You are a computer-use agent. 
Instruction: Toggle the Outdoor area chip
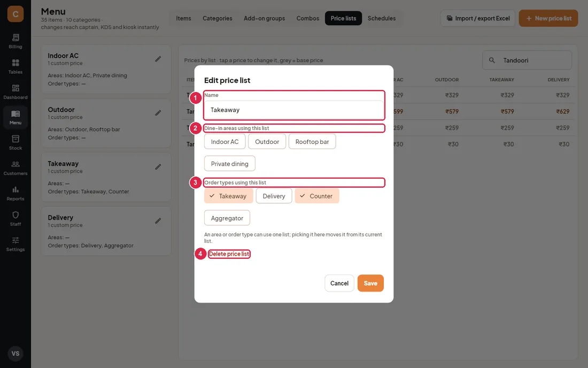pyautogui.click(x=267, y=141)
